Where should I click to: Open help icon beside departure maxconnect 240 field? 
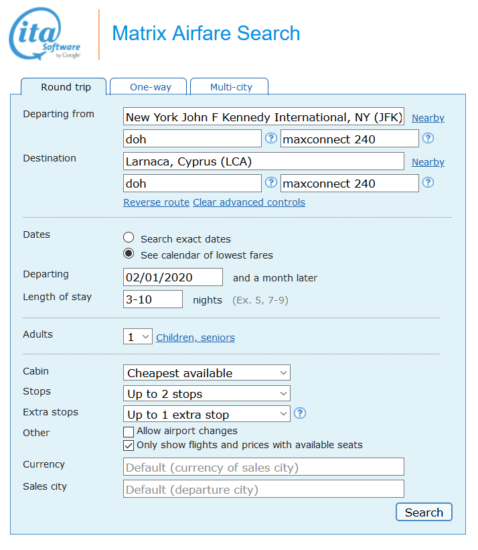(x=428, y=138)
